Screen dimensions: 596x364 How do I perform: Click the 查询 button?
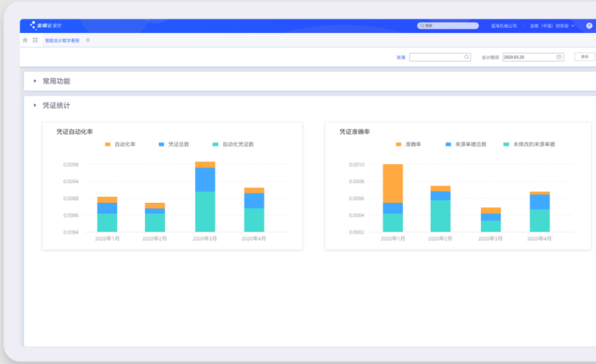[585, 56]
